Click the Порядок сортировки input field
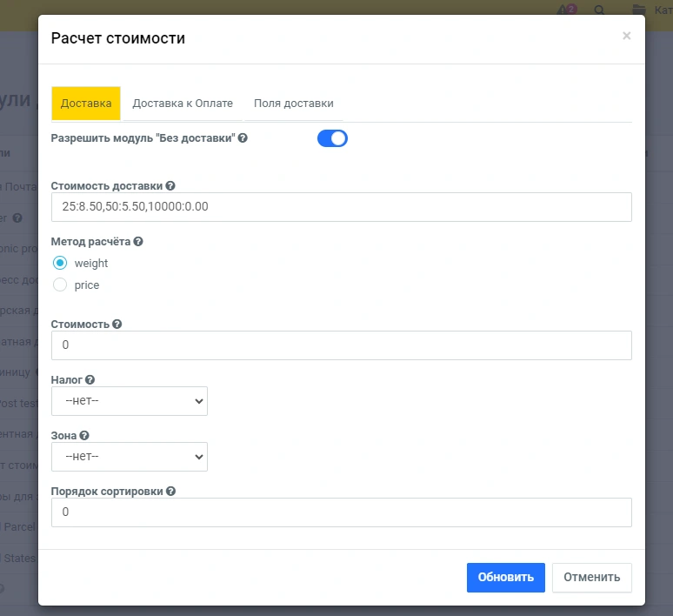This screenshot has height=616, width=673. click(341, 512)
